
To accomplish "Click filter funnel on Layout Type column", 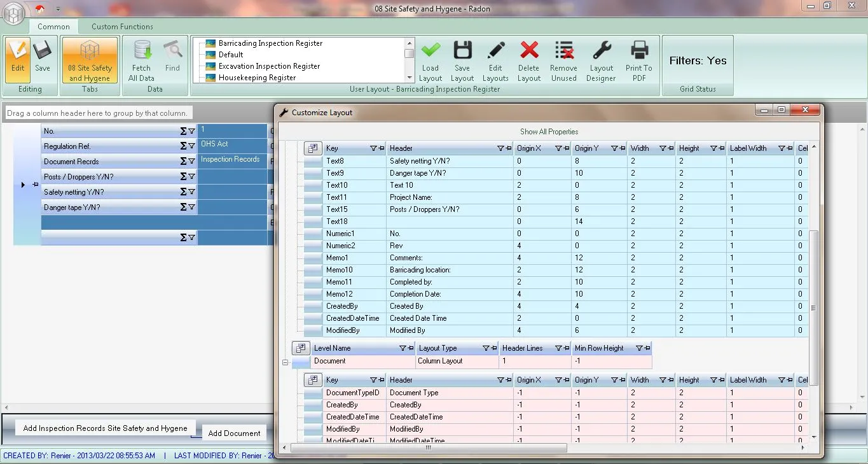I will (x=486, y=349).
